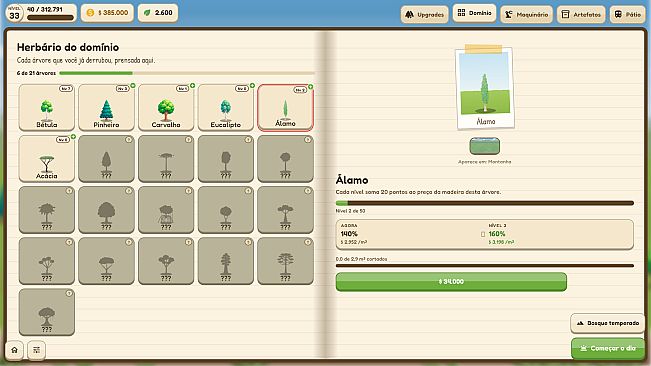This screenshot has width=651, height=366.
Task: Open the settings sliders icon
Action: (37, 350)
